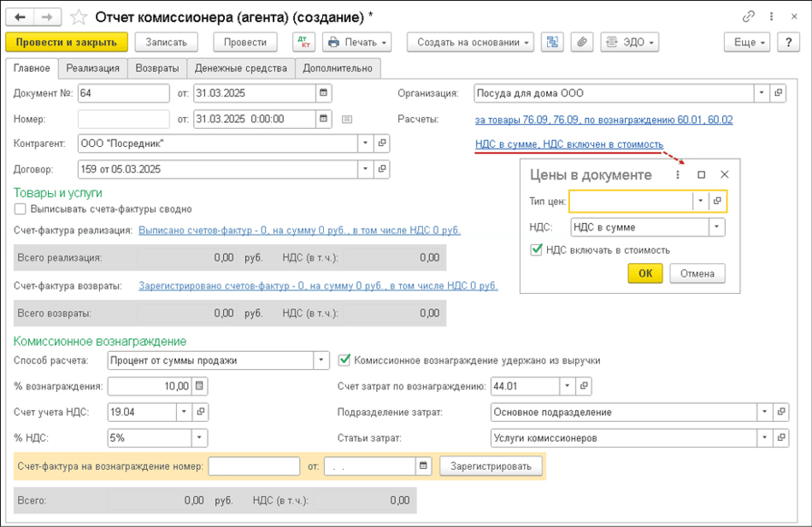Click the paperclip attachments icon
This screenshot has width=812, height=527.
coord(581,42)
